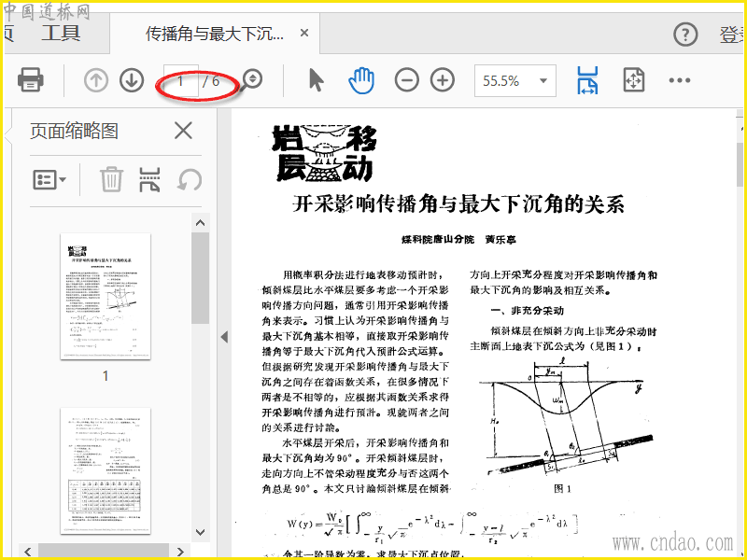
Task: Click the heading 一、非充分采动
Action: [528, 311]
